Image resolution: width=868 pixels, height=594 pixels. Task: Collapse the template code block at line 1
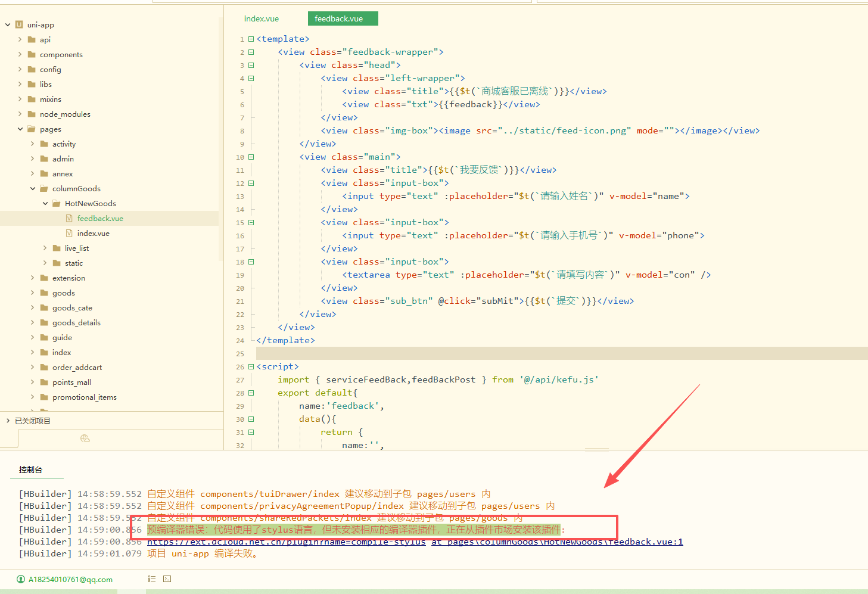coord(251,39)
